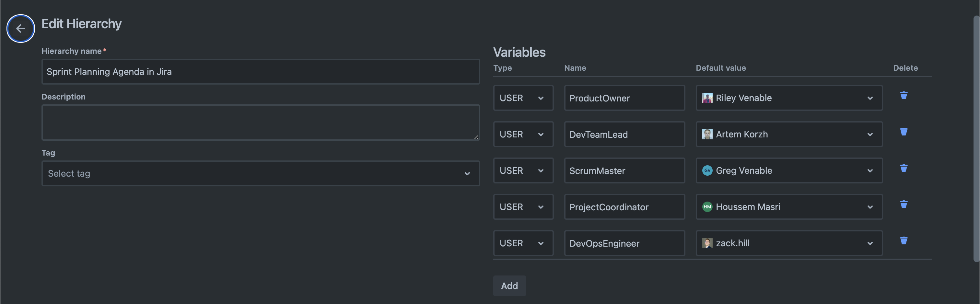
Task: Click the ProjectCoordinator name field
Action: pos(624,207)
